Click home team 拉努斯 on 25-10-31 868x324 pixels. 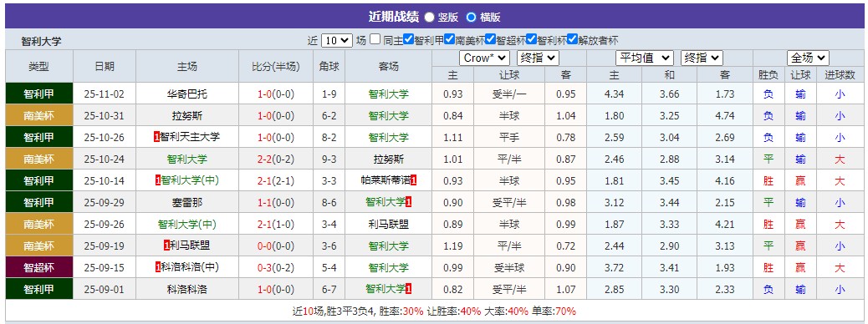(187, 115)
